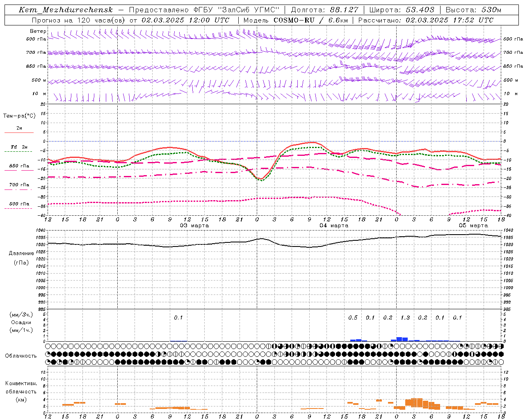The height and width of the screenshot is (420, 525).
Task: Click the (мм/1ч.) precipitation unit label
Action: pyautogui.click(x=21, y=330)
